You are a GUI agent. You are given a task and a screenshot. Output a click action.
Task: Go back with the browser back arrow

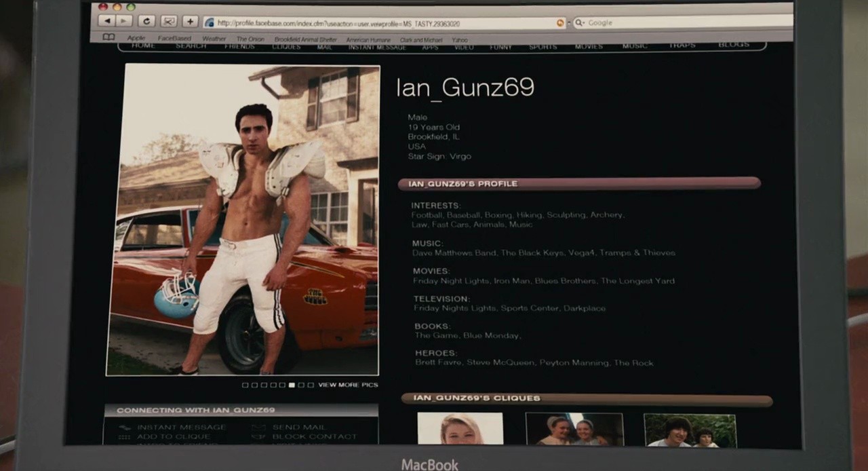106,21
